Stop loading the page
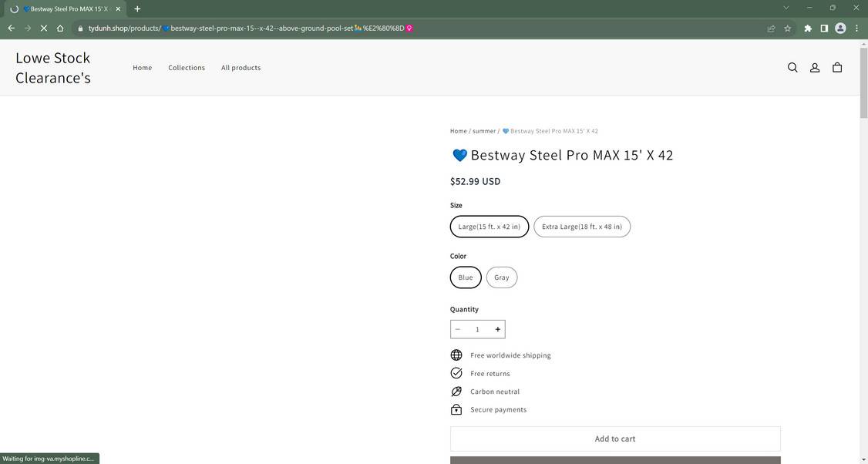The image size is (868, 464). [x=43, y=29]
